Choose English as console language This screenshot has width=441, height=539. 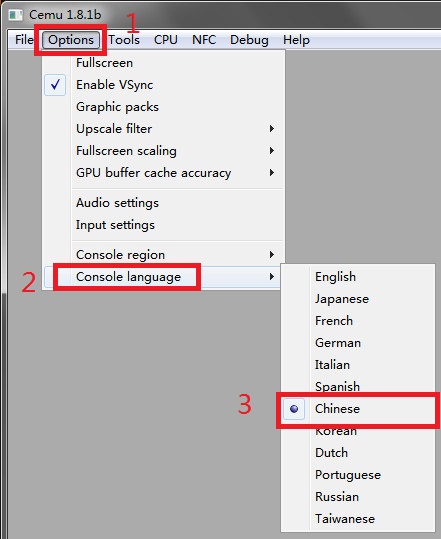point(358,277)
